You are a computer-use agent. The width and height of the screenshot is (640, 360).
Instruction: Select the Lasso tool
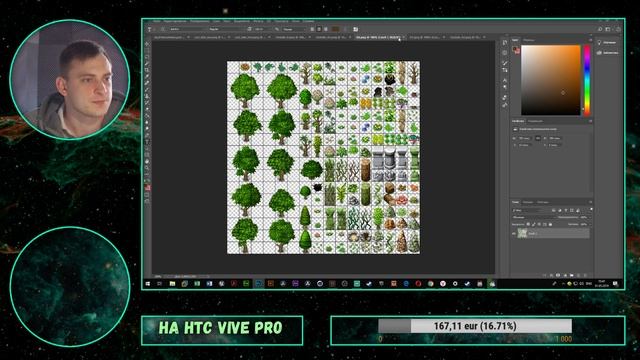(x=148, y=57)
